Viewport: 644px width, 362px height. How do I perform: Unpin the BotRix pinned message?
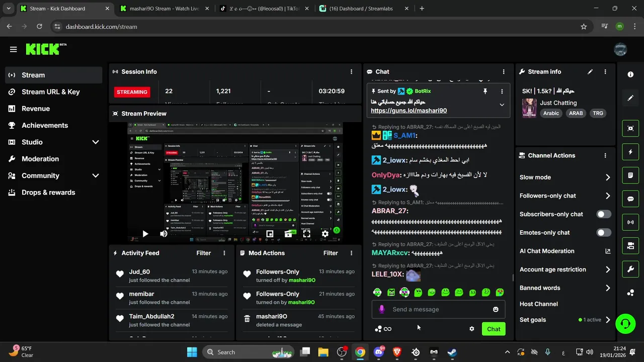[x=485, y=91]
